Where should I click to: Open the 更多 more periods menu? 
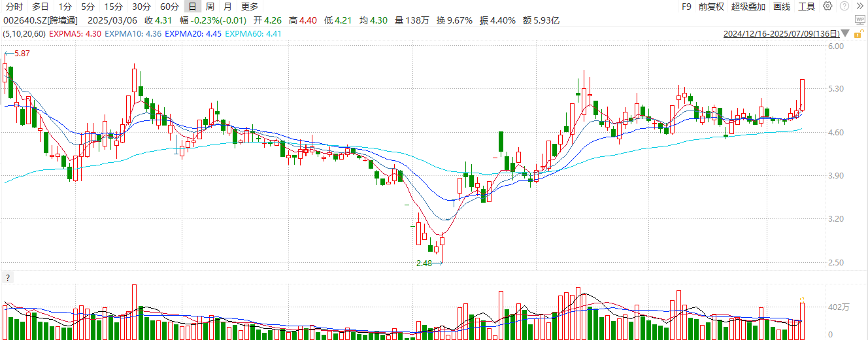(250, 7)
